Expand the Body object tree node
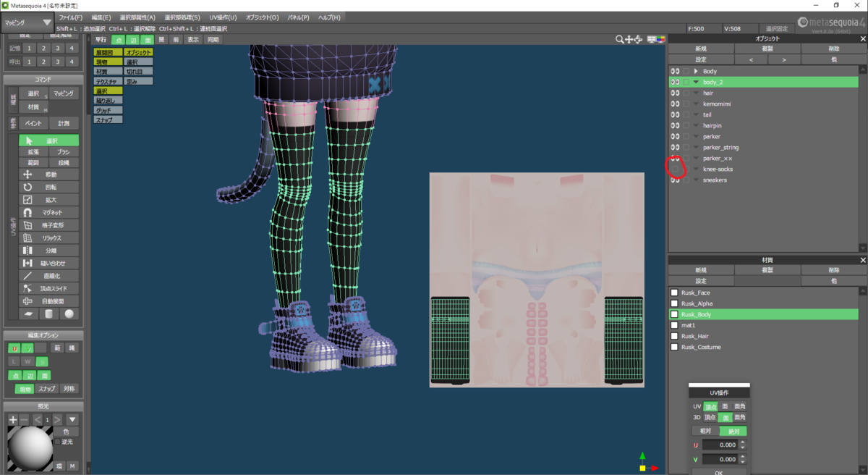868x475 pixels. pos(696,71)
